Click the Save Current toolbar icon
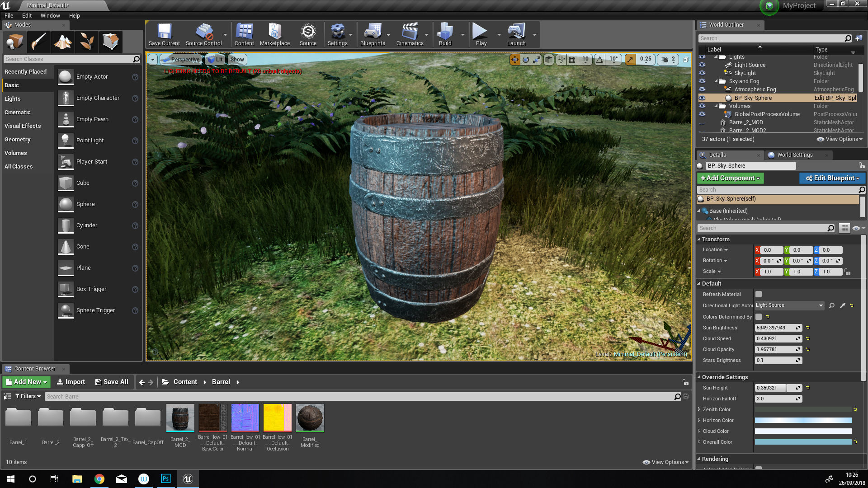Image resolution: width=868 pixels, height=488 pixels. click(x=164, y=35)
